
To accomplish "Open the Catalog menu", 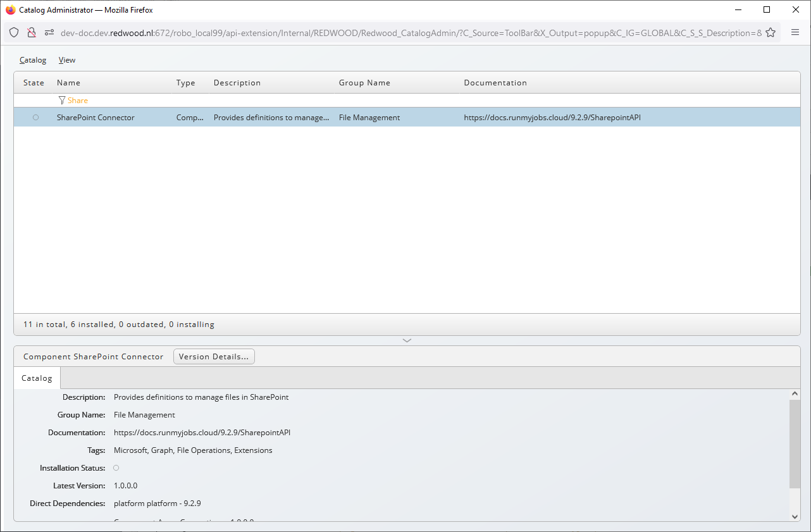I will 33,60.
